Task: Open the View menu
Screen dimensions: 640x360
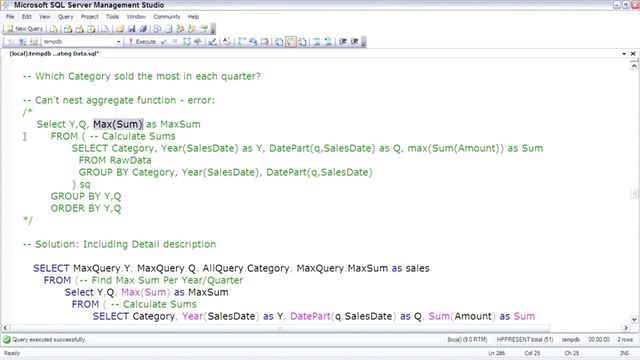Action: [44, 17]
